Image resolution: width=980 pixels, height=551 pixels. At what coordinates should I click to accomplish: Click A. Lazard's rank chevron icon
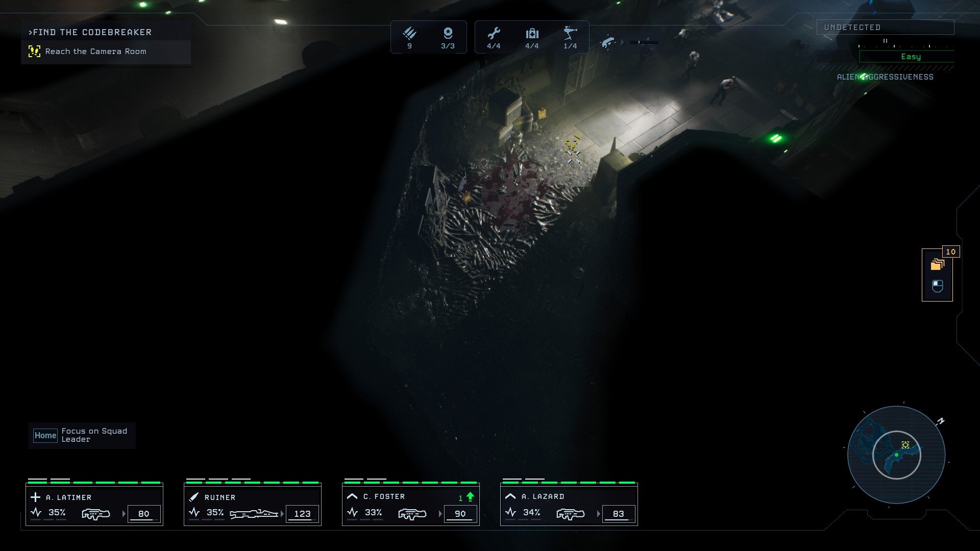click(510, 496)
